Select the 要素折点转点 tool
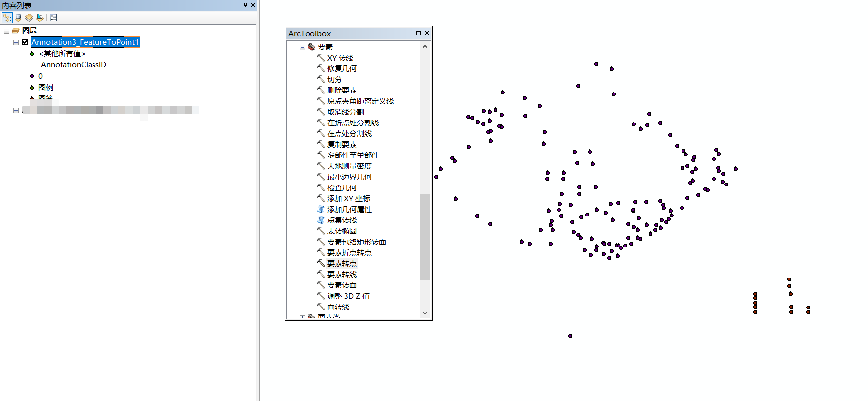This screenshot has height=401, width=868. pyautogui.click(x=349, y=253)
